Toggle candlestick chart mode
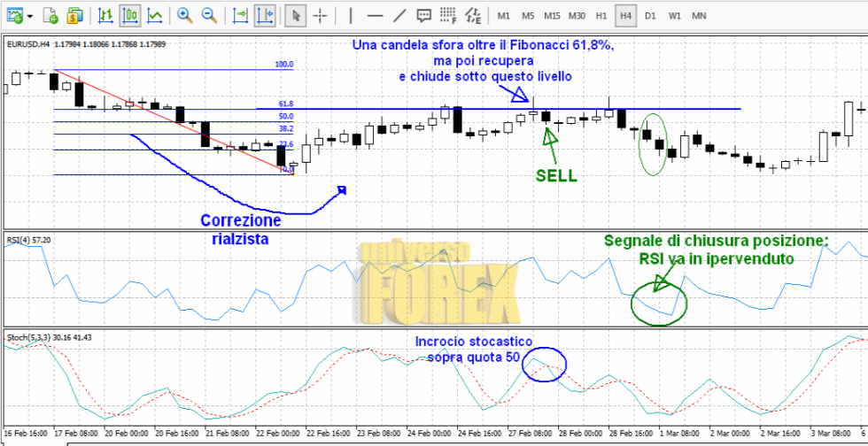868x446 pixels. pos(130,15)
